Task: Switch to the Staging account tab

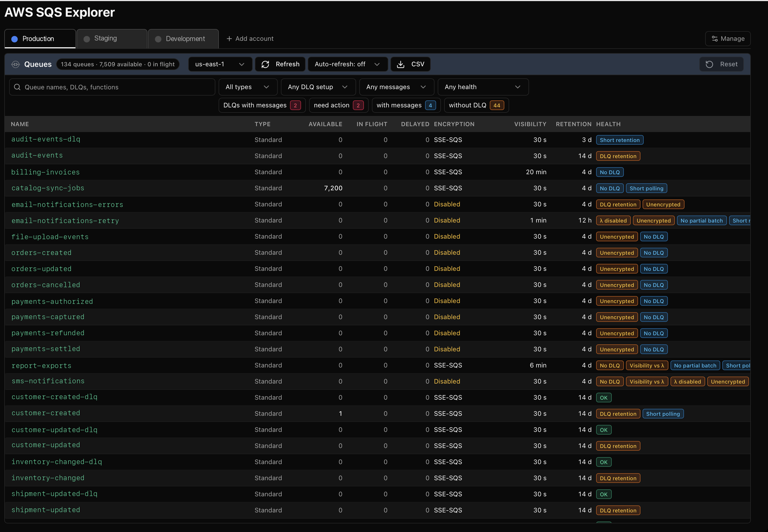Action: coord(112,38)
